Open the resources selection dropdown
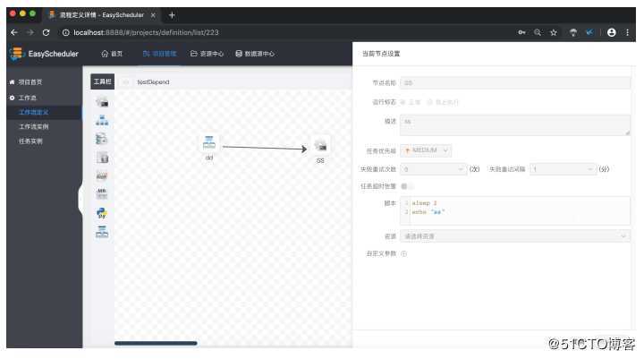This screenshot has height=359, width=644. (515, 236)
